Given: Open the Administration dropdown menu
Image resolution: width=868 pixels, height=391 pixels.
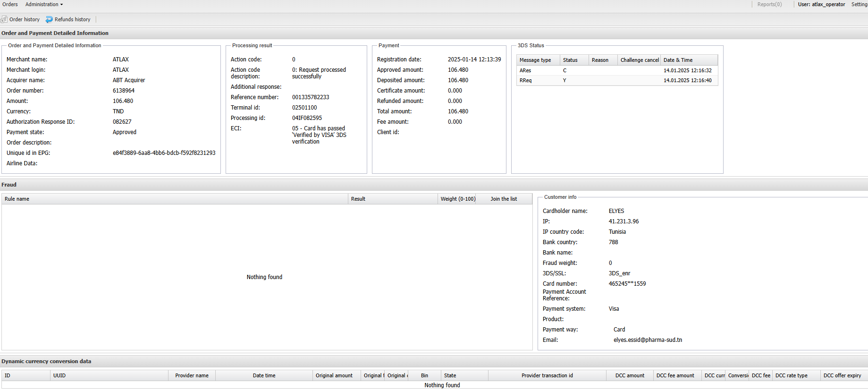Looking at the screenshot, I should click(x=44, y=4).
